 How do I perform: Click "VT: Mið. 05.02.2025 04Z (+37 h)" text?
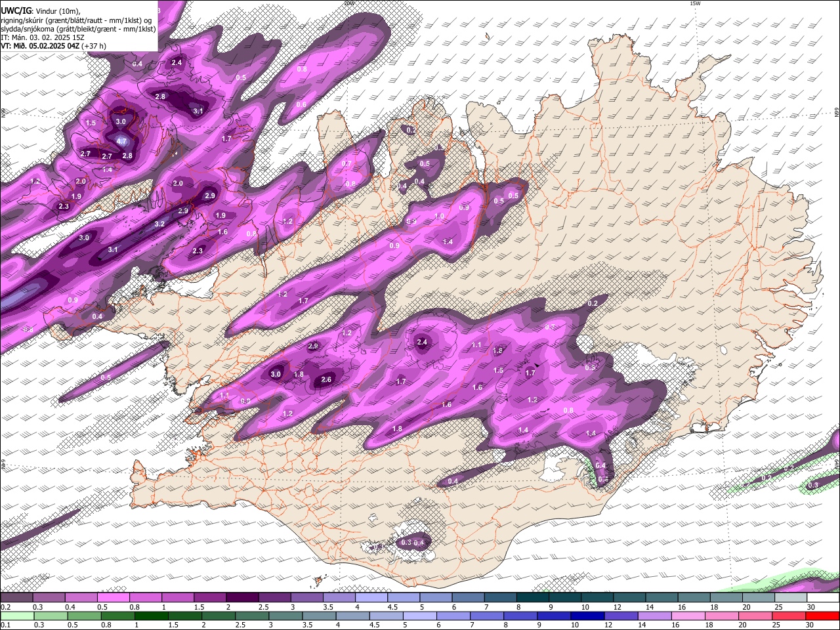click(x=53, y=46)
